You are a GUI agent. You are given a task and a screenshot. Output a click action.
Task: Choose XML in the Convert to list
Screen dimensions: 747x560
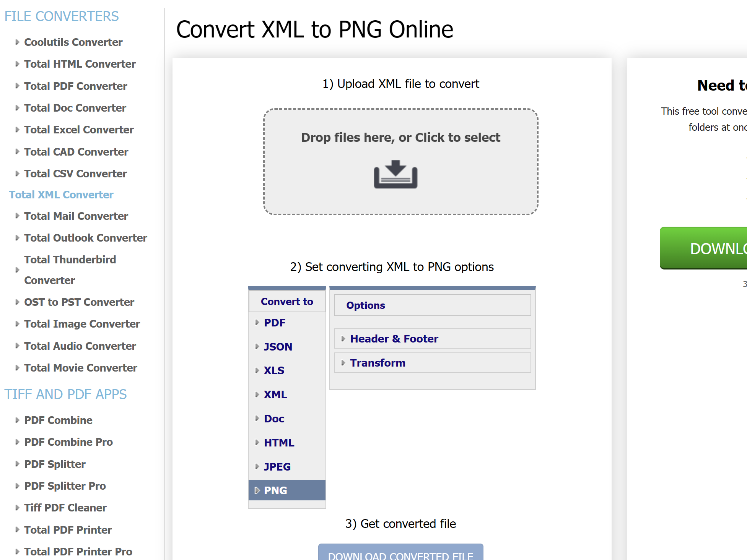click(275, 394)
